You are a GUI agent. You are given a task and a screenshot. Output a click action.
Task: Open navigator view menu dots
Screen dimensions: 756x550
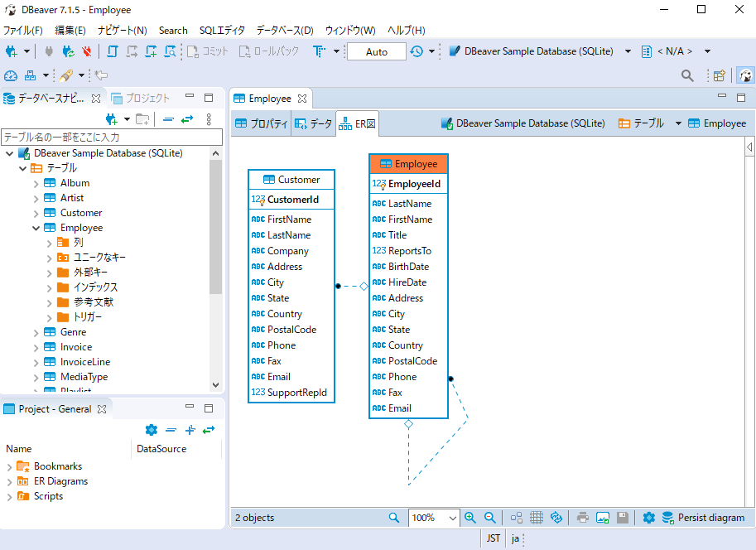[209, 119]
